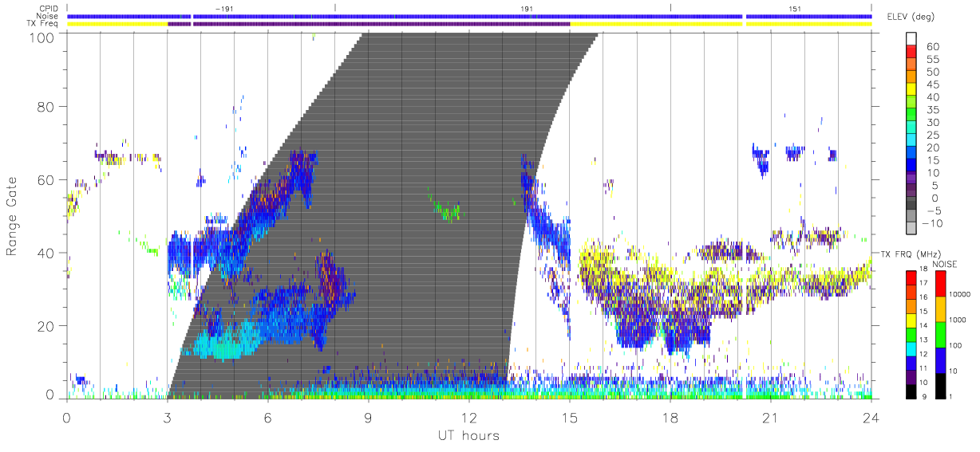The height and width of the screenshot is (452, 980).
Task: Click the '24' tick on UT hours axis
Action: pyautogui.click(x=871, y=416)
